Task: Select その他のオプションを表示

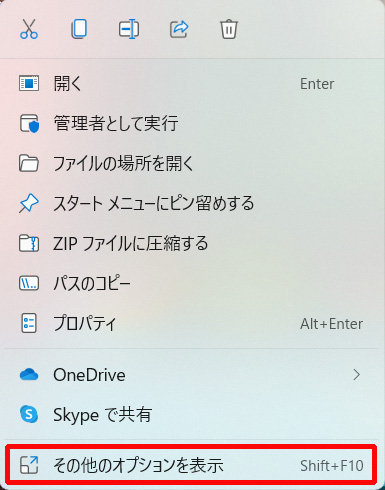Action: coord(192,465)
